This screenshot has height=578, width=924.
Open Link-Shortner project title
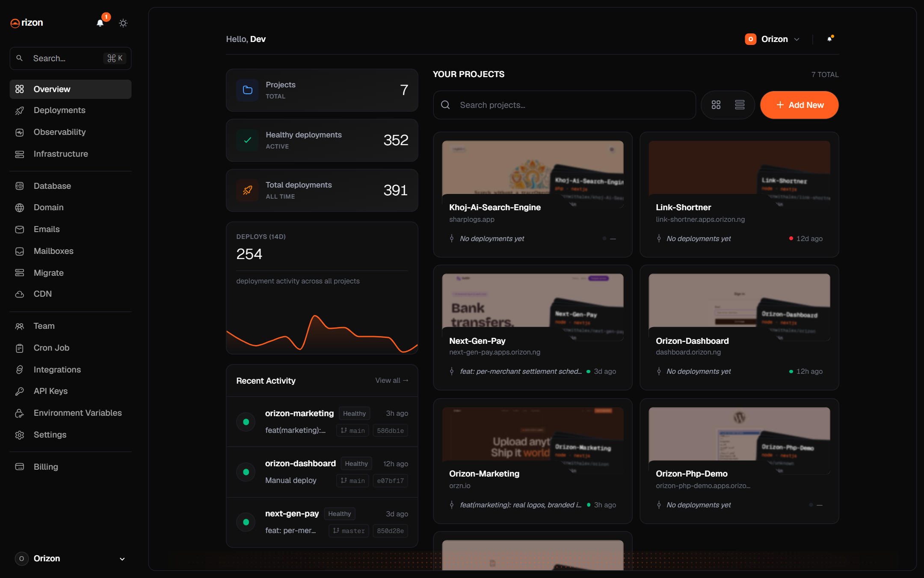[x=683, y=207]
